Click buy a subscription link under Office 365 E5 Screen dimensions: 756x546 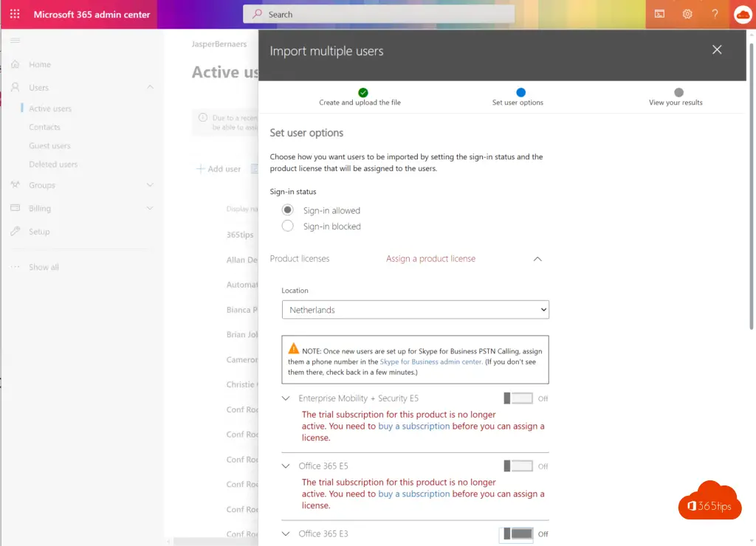pos(413,494)
